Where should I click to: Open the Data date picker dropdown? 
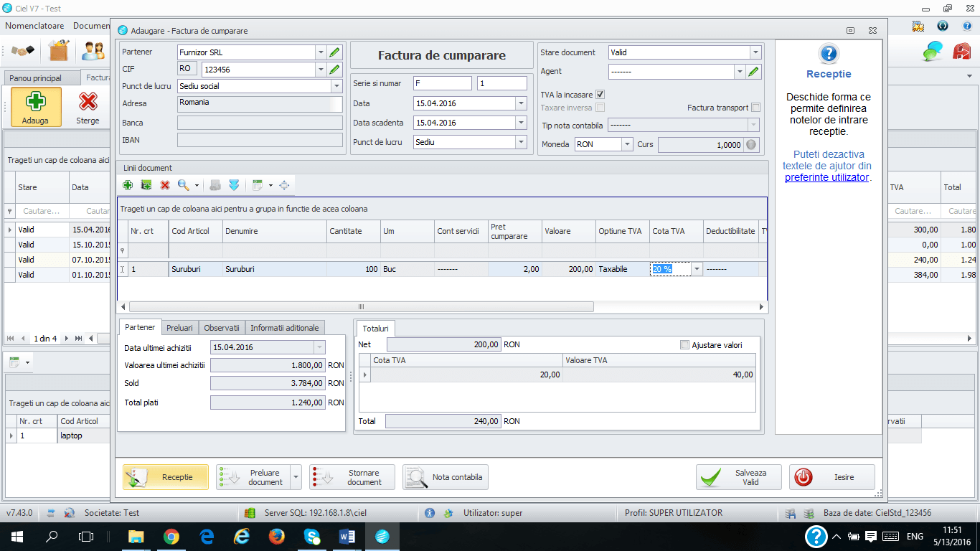coord(521,103)
